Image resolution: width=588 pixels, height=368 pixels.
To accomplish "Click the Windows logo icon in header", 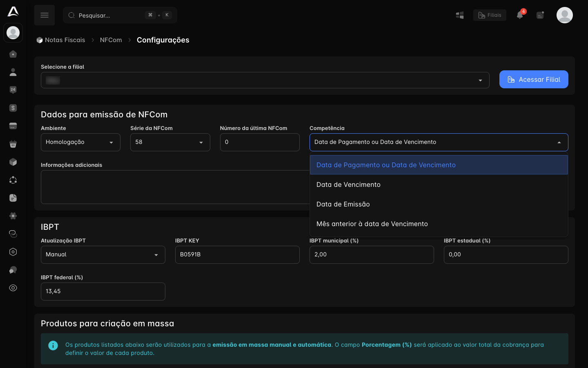I will pos(460,15).
